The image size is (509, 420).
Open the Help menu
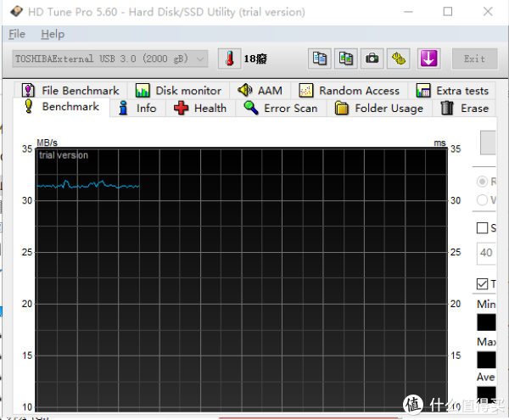(x=53, y=34)
